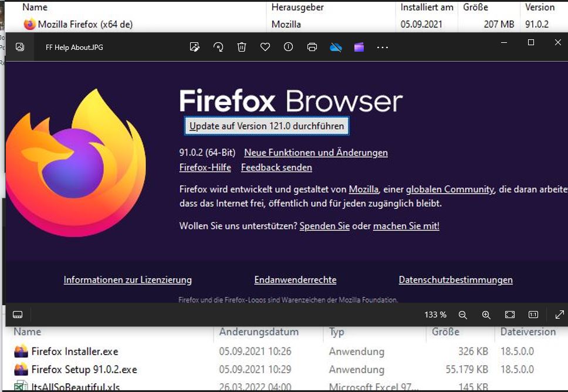Zoom in with the plus magnifier icon
The height and width of the screenshot is (392, 568).
pos(486,315)
